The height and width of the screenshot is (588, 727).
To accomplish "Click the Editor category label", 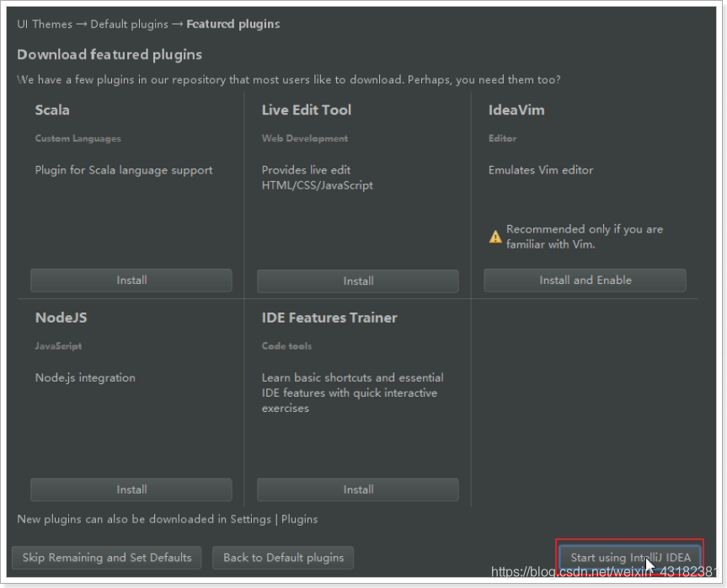I will (502, 138).
